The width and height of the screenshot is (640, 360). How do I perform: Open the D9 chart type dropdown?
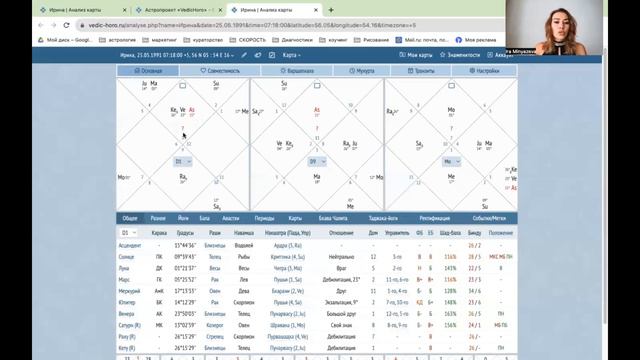coord(317,162)
